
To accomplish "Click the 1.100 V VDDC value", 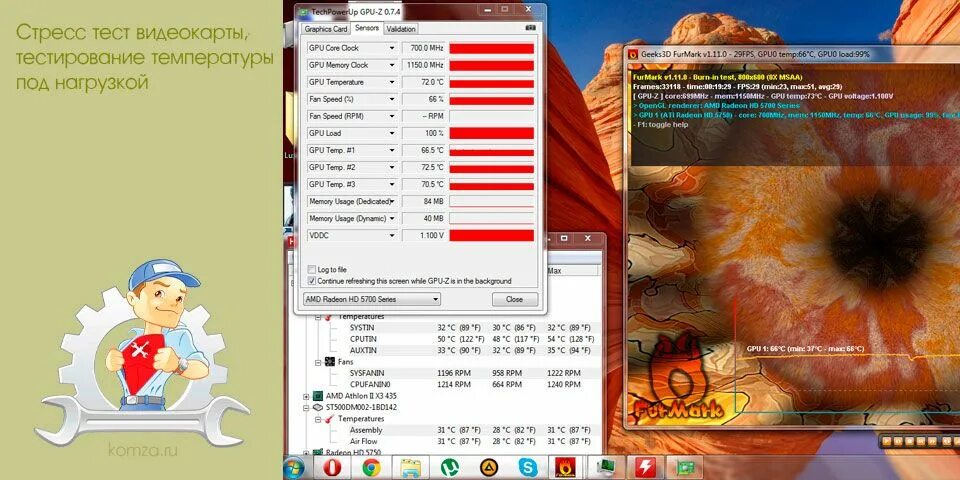I will [x=424, y=236].
